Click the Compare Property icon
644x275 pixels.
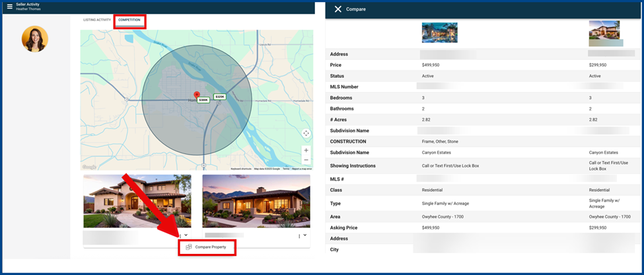[189, 247]
